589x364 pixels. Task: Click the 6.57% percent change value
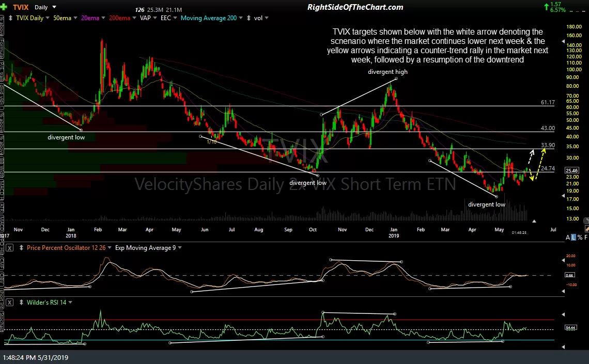pos(558,10)
